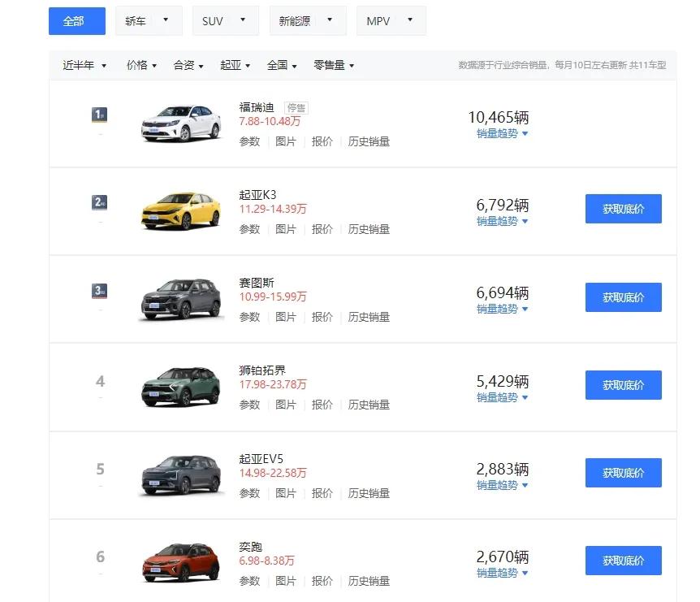Open the yellow 起亚K3 car thumbnail
This screenshot has height=602, width=700.
pos(181,210)
